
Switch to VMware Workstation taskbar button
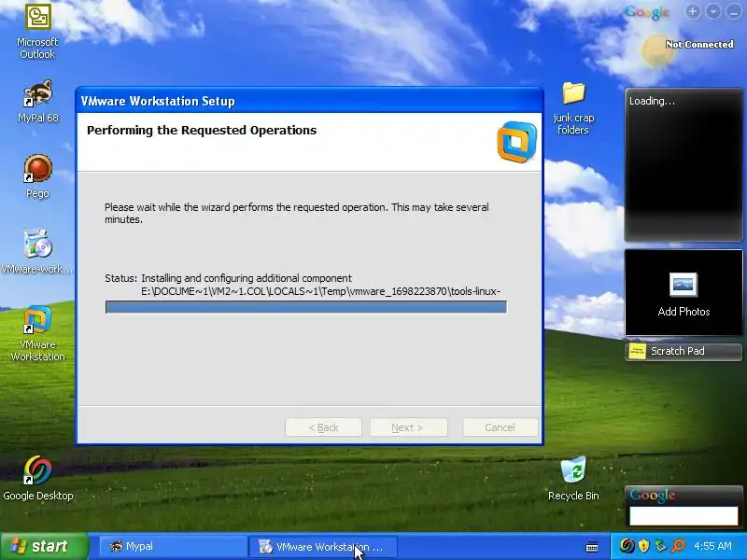[x=323, y=547]
